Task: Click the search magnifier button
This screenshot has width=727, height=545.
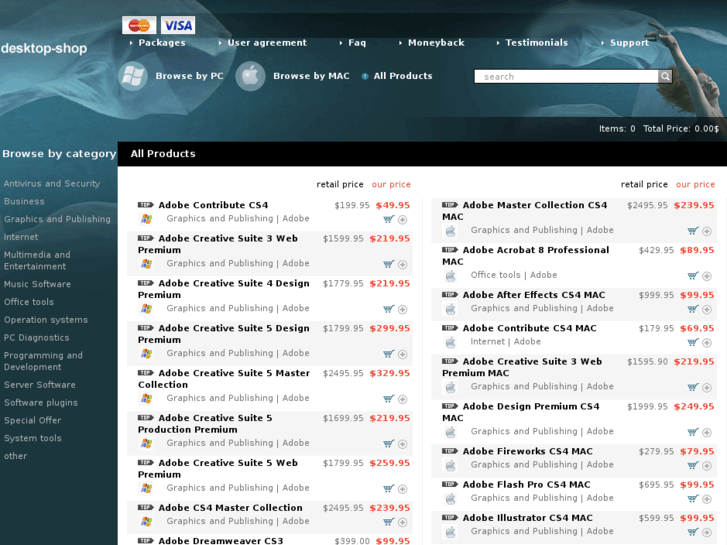Action: 665,76
